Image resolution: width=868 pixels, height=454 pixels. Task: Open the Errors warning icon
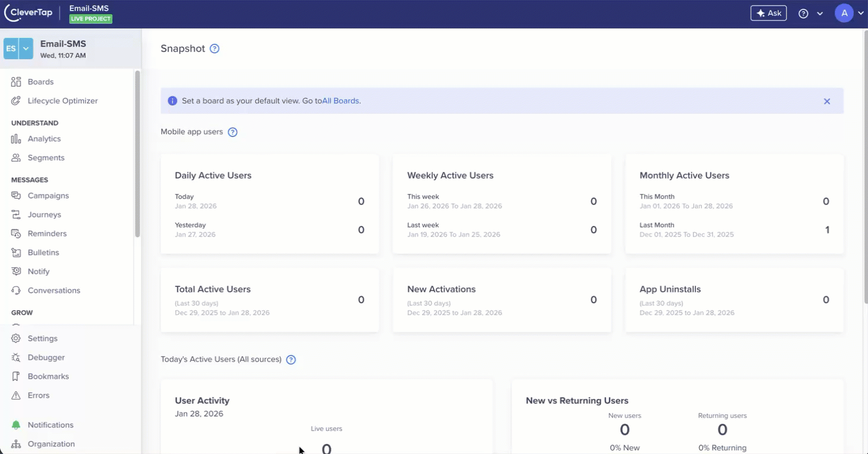coord(16,395)
